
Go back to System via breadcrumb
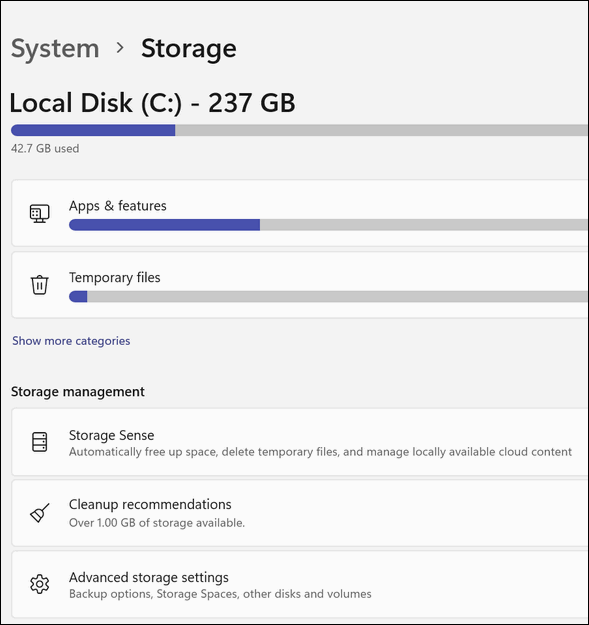click(55, 49)
